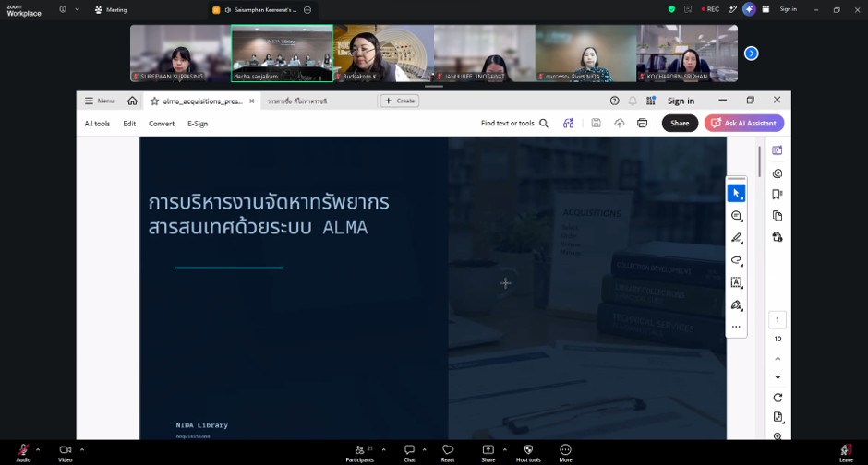Open AI Assistant panel icon in right rail
Viewport: 868px width, 465px height.
click(778, 150)
